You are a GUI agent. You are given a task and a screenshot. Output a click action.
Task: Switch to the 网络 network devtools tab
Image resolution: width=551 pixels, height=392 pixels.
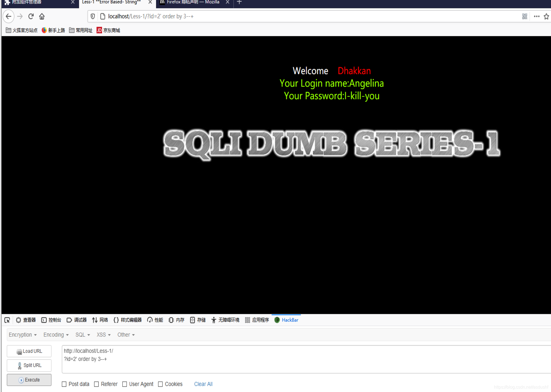click(x=100, y=320)
